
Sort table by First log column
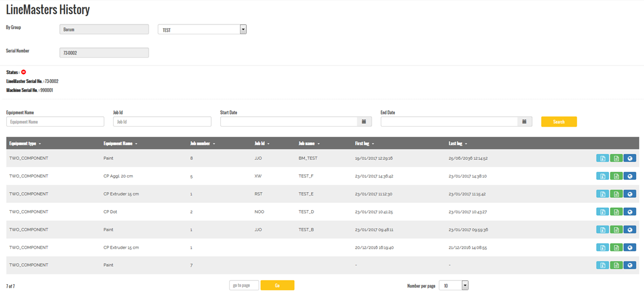click(x=364, y=144)
